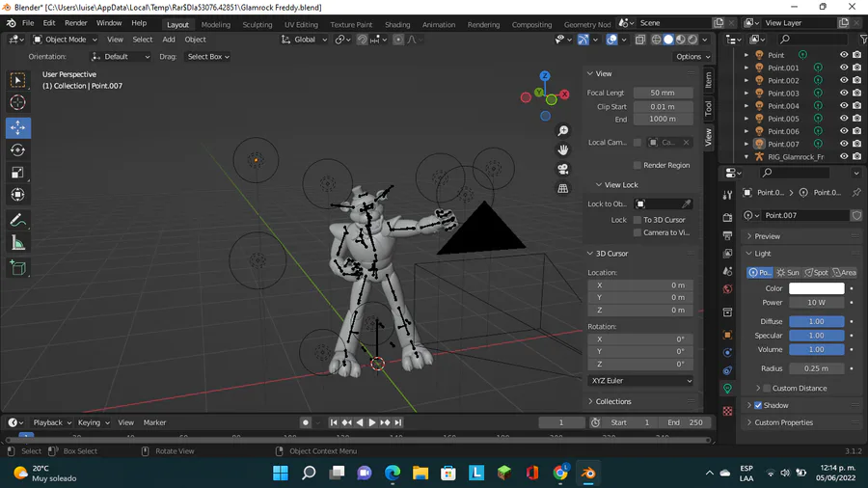Open the Render properties tab icon
The width and height of the screenshot is (868, 488).
point(727,218)
